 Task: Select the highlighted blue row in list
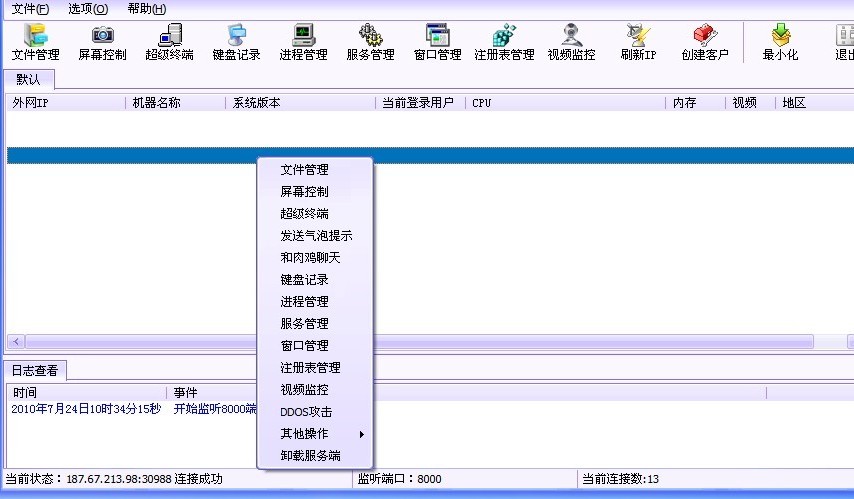tap(130, 155)
